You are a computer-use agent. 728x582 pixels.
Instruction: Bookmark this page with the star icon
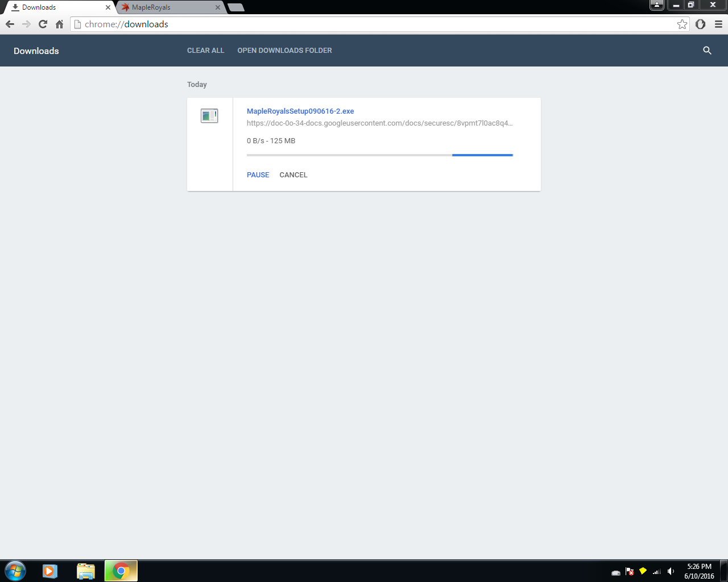point(682,24)
